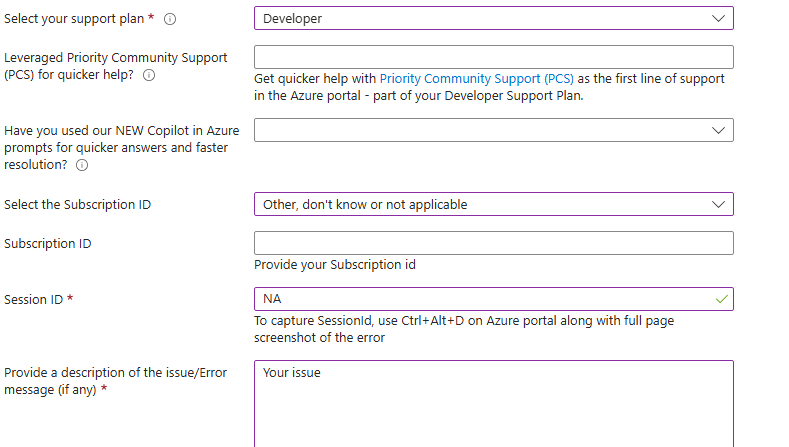Click chevron on the Subscription ID dropdown
This screenshot has width=789, height=447.
tap(718, 204)
